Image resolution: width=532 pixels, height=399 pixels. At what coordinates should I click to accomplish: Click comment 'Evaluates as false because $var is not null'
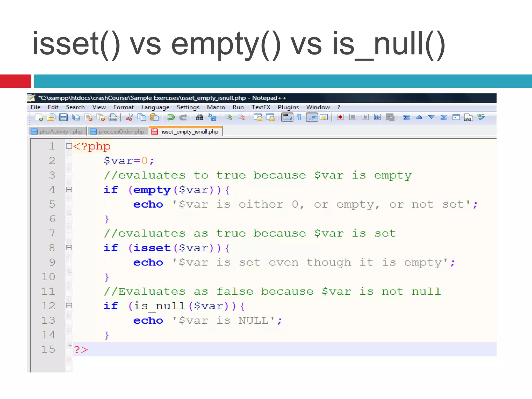point(272,291)
